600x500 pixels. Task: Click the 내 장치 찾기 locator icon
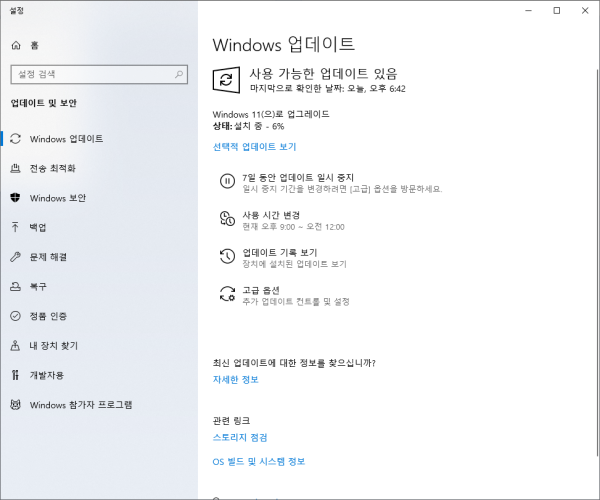(15, 345)
